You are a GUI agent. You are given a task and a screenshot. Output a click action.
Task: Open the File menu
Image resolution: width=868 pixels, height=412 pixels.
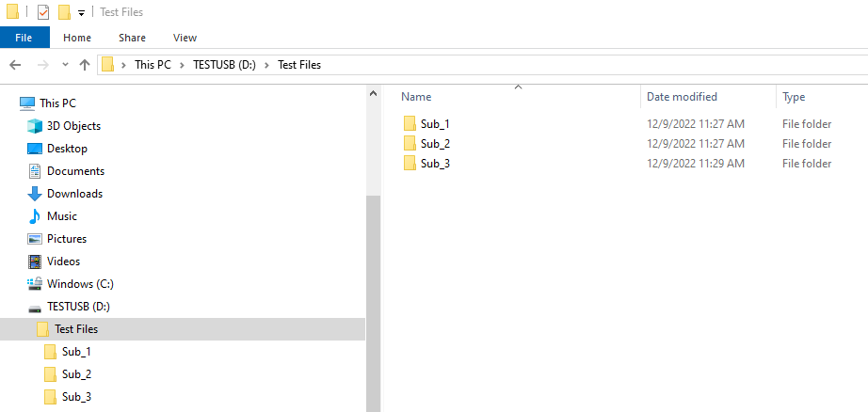coord(24,38)
